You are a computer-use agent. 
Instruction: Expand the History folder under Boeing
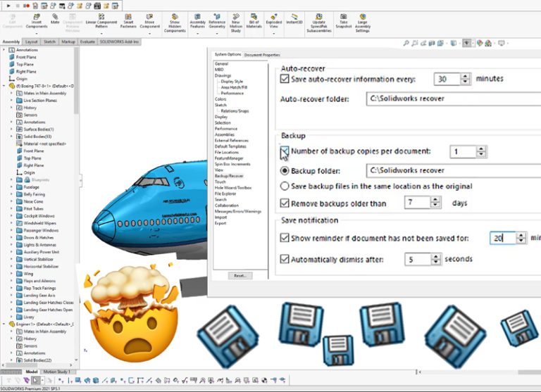coord(11,108)
